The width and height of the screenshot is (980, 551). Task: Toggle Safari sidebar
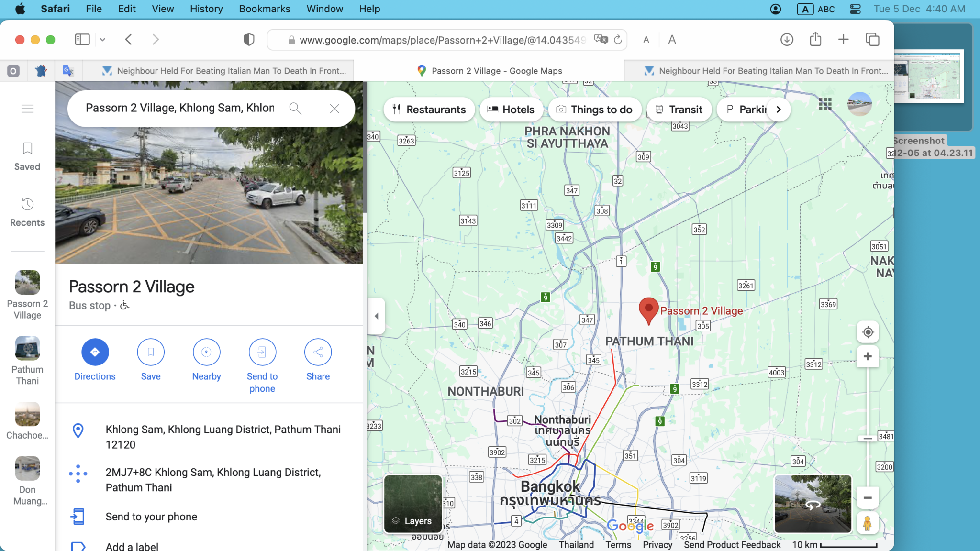(x=82, y=39)
